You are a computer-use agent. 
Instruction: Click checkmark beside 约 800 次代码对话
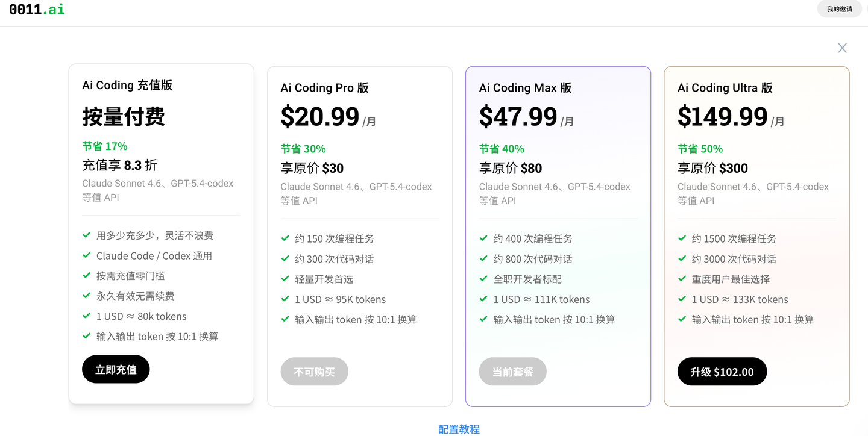tap(483, 258)
